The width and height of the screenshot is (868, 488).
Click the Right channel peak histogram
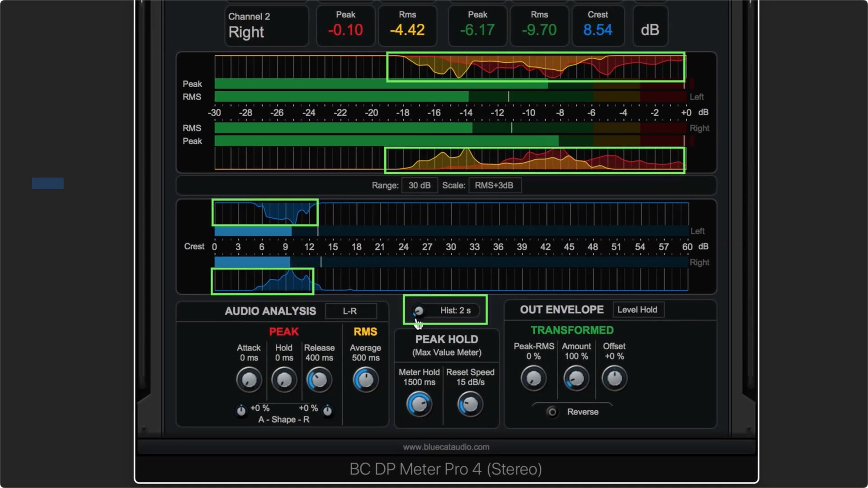coord(450,159)
